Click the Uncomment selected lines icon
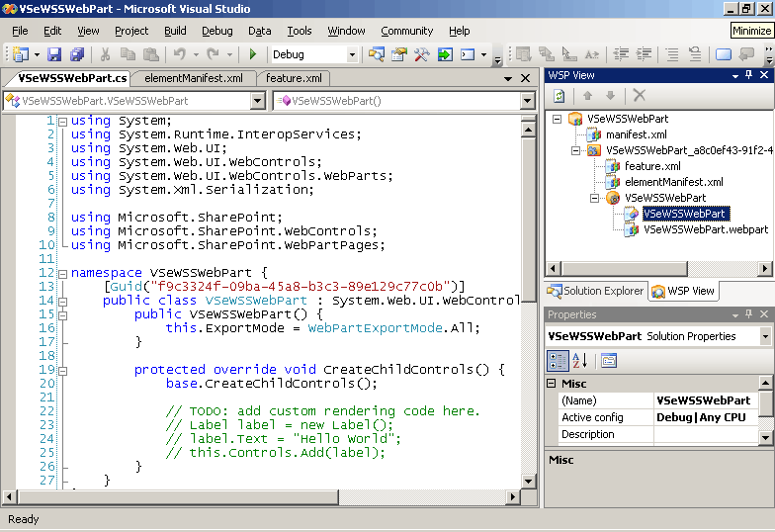 coord(694,54)
